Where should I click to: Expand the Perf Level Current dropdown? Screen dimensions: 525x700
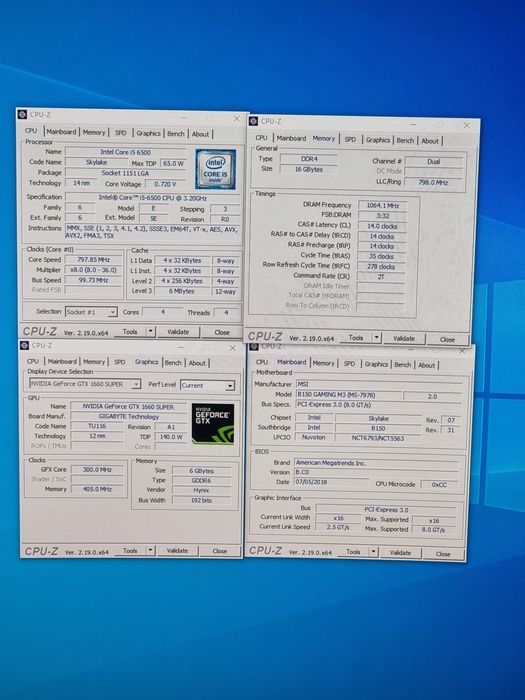click(x=230, y=386)
